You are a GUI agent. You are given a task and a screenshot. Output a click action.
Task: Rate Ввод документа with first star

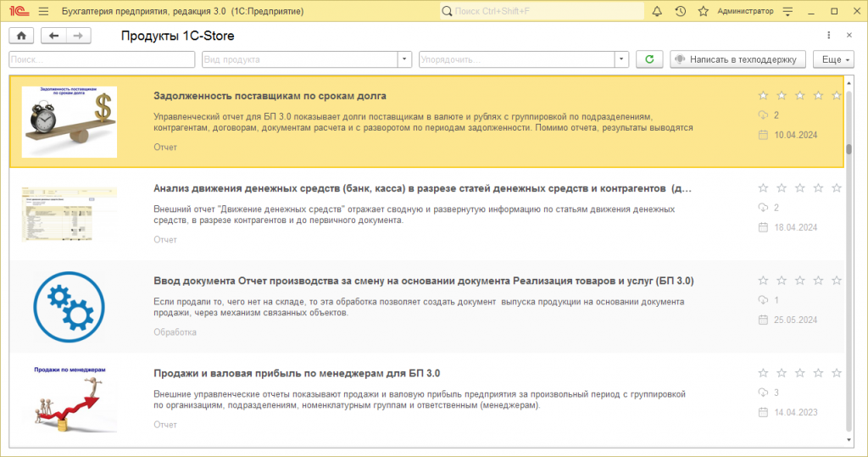[x=764, y=281]
